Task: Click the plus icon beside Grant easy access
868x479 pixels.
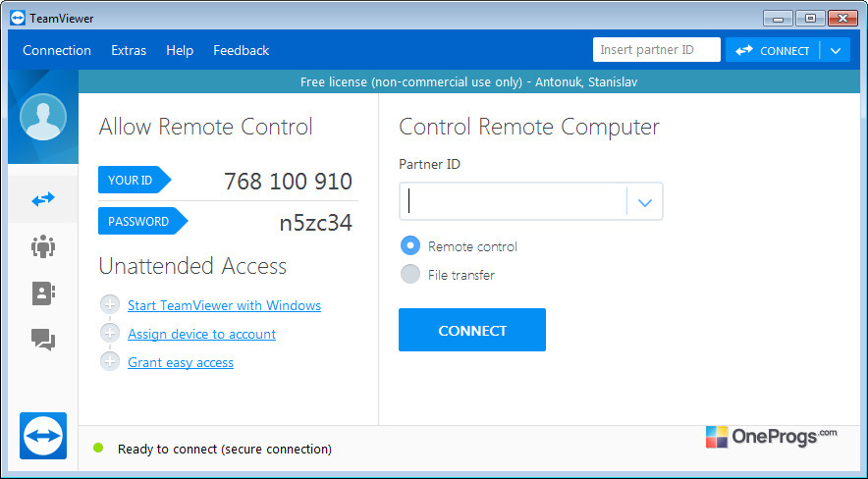Action: point(110,362)
